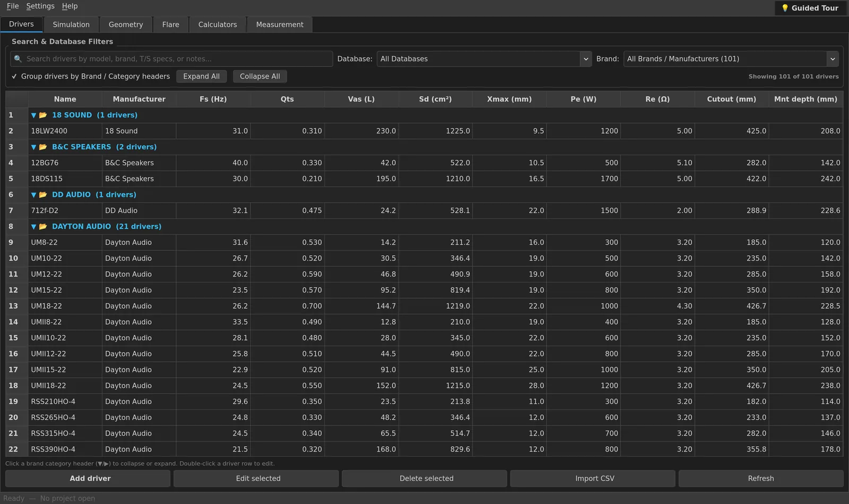Switch to the Simulation tab
The height and width of the screenshot is (504, 849).
(x=71, y=24)
